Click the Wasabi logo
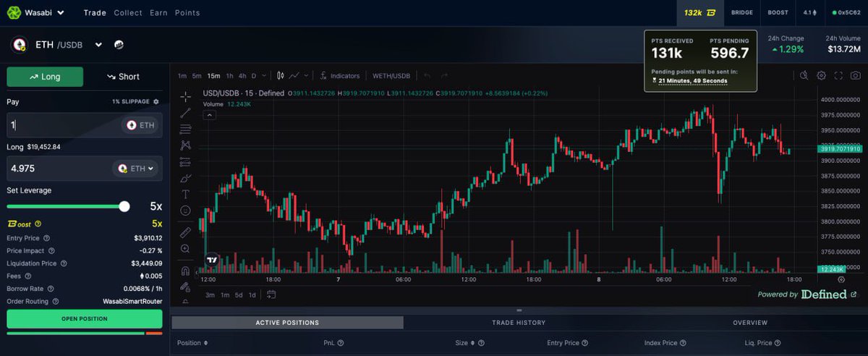Viewport: 868px width, 356px height. (14, 12)
